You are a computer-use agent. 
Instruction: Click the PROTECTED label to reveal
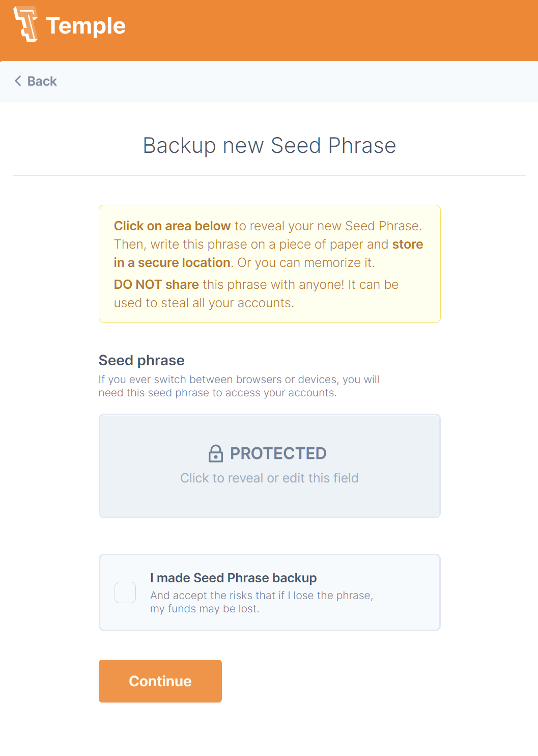tap(278, 453)
